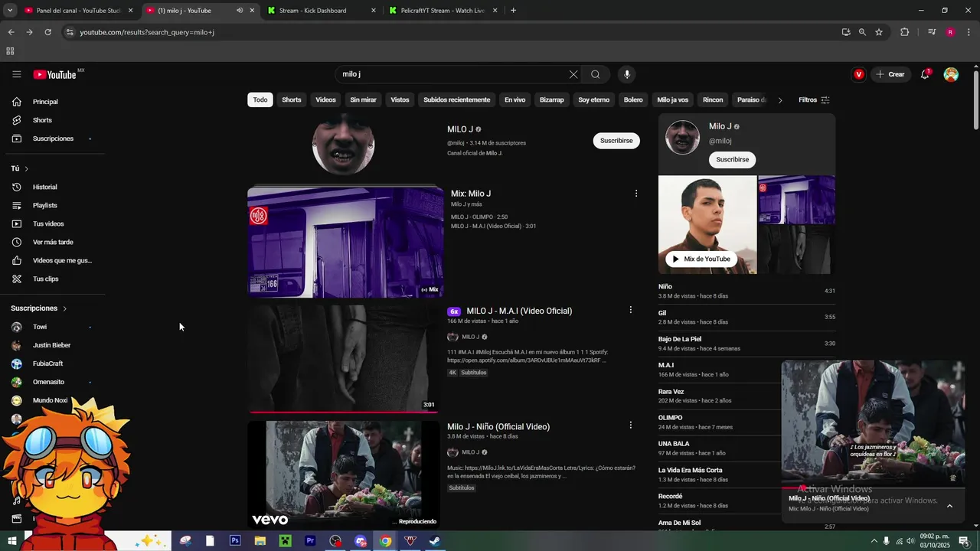The width and height of the screenshot is (980, 551).
Task: Open the Chrome apps grid shortcut
Action: pos(10,51)
